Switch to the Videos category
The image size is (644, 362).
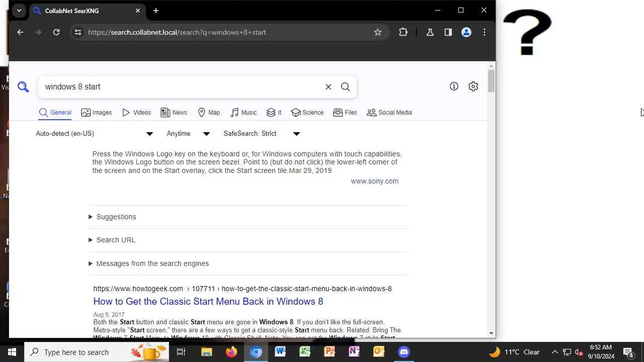(x=136, y=113)
